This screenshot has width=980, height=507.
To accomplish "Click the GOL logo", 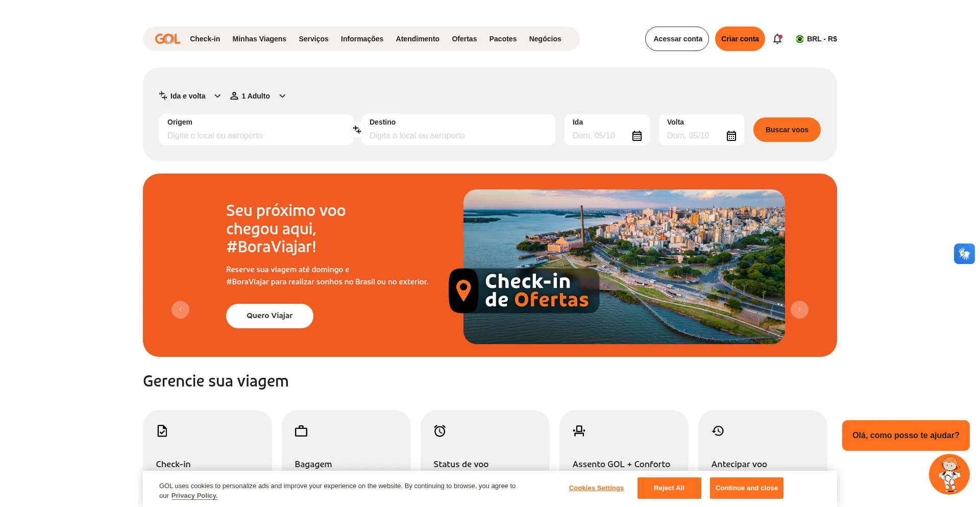I will (x=167, y=39).
